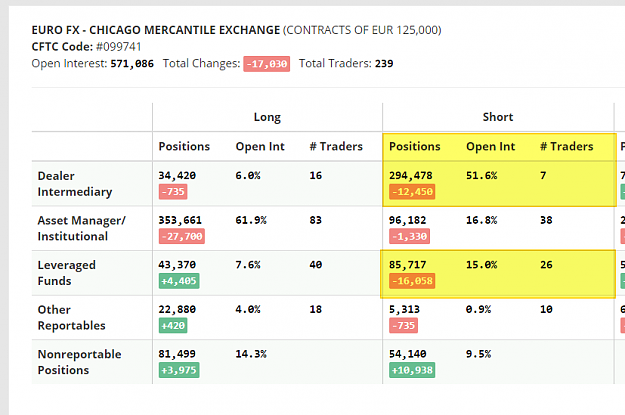The width and height of the screenshot is (625, 415).
Task: Click the -1,330 change badge
Action: [x=409, y=236]
